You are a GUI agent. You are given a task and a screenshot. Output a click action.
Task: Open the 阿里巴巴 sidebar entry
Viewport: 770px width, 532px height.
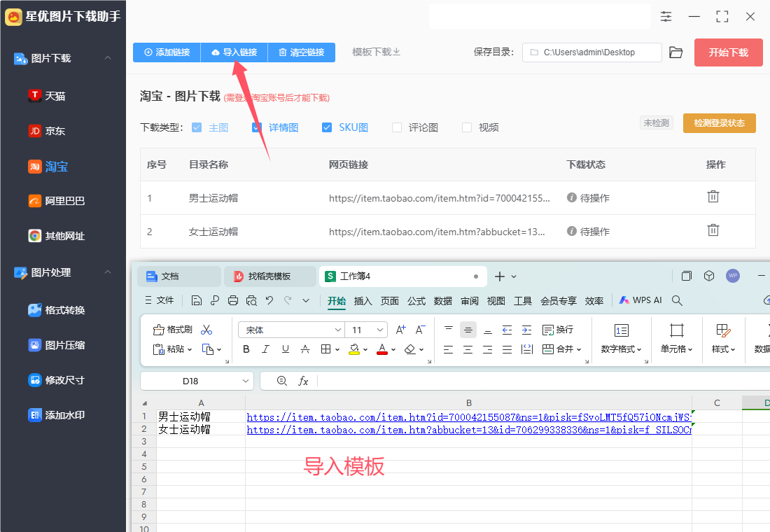[56, 201]
